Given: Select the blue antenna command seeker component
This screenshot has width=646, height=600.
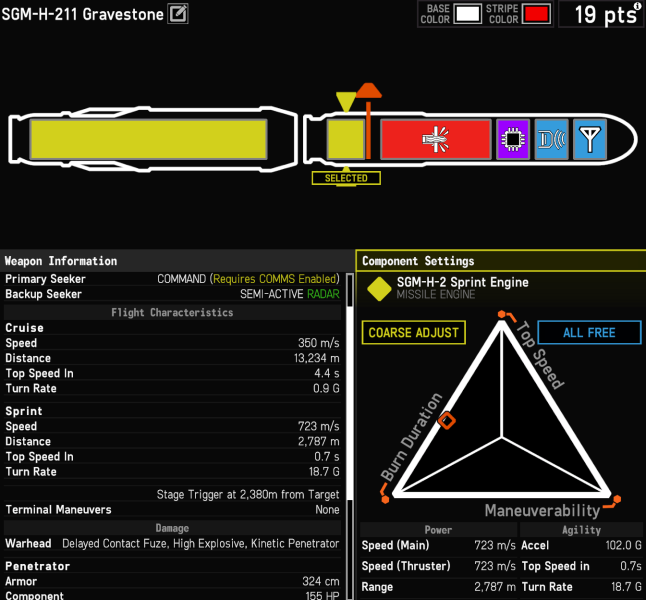Looking at the screenshot, I should tap(590, 139).
